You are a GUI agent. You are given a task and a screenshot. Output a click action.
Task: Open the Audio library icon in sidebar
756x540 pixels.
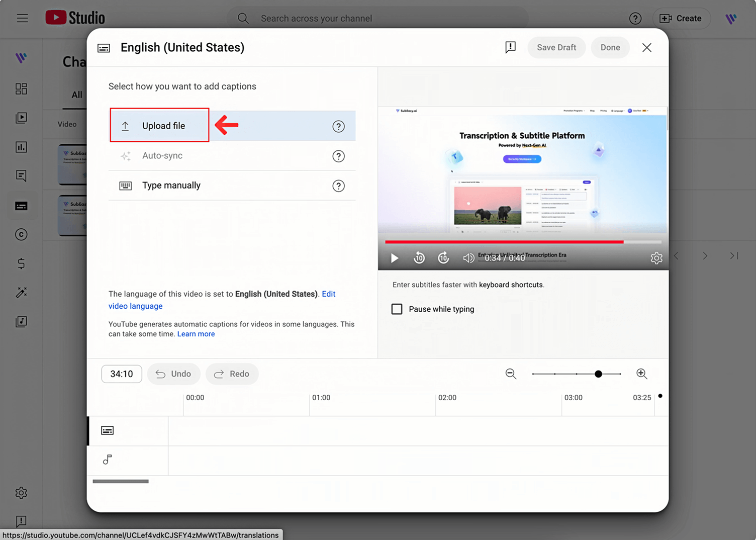[21, 322]
